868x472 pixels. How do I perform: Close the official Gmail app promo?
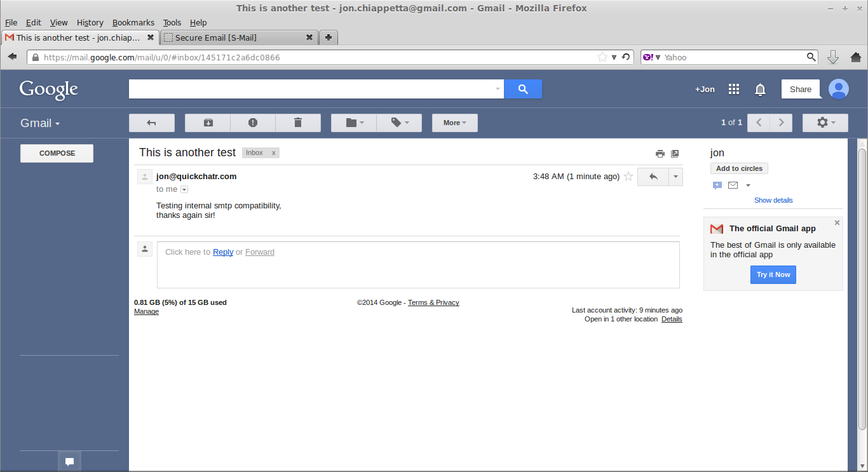837,223
